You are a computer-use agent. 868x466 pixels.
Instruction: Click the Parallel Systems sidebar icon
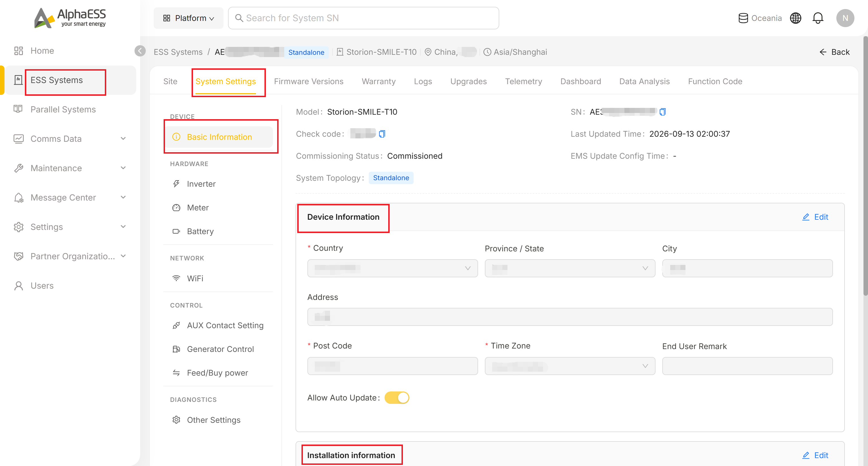pos(18,109)
